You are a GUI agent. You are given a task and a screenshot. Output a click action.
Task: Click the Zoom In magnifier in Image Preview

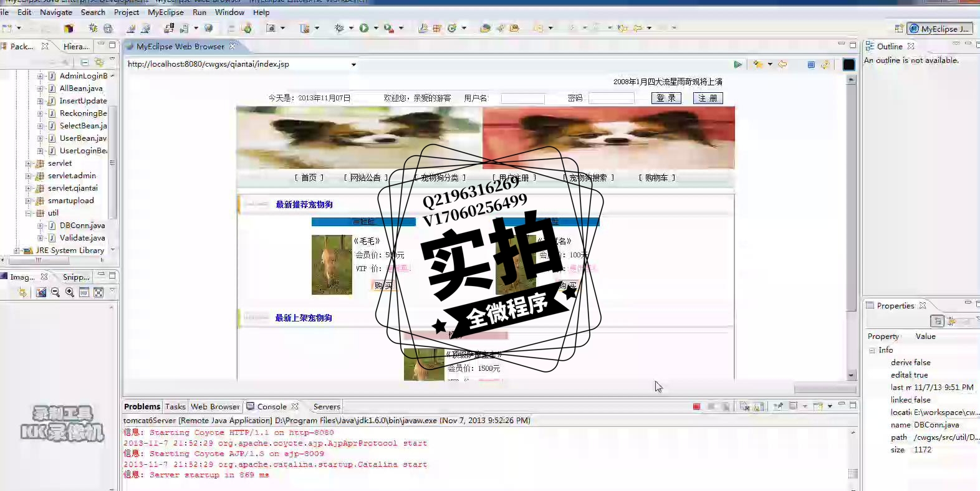tap(70, 292)
